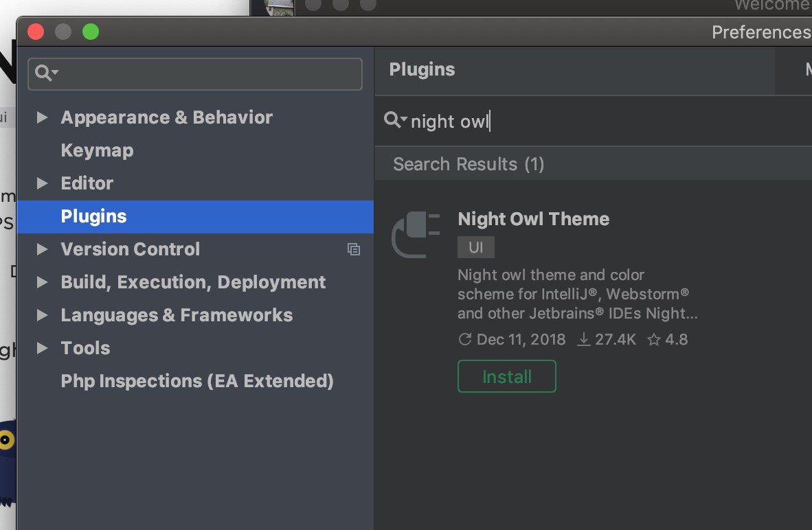Select Plugins in the settings sidebar
The height and width of the screenshot is (530, 812).
[x=195, y=216]
